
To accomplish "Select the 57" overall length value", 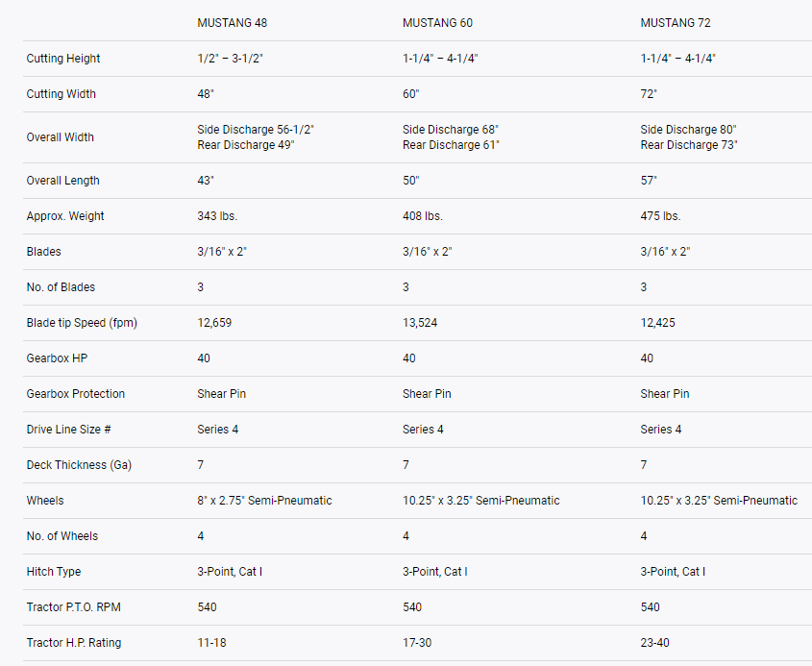I will [x=649, y=181].
